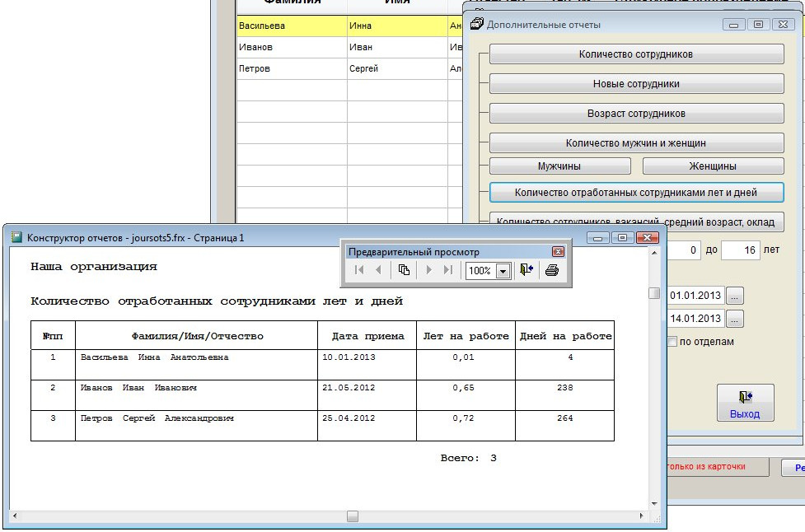Viewport: 805px width, 532px height.
Task: Click the age upper limit field showing 16
Action: (739, 250)
